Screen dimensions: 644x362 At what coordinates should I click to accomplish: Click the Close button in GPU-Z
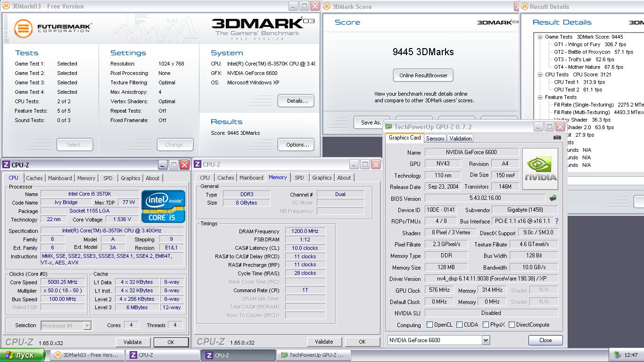point(545,340)
